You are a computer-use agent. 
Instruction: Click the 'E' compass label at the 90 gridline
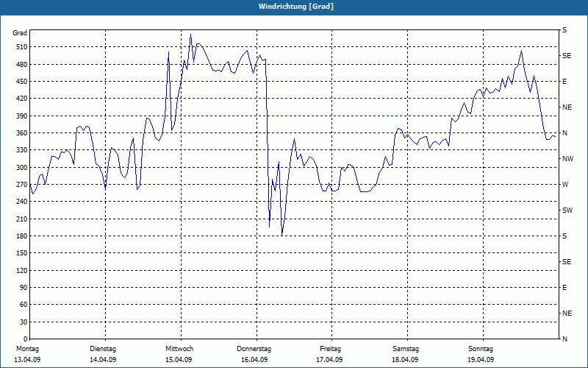click(564, 288)
